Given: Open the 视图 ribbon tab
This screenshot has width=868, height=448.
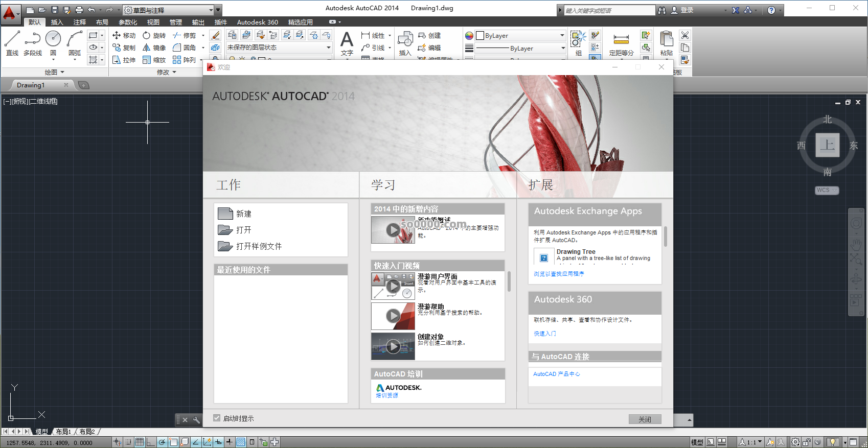Looking at the screenshot, I should [153, 22].
